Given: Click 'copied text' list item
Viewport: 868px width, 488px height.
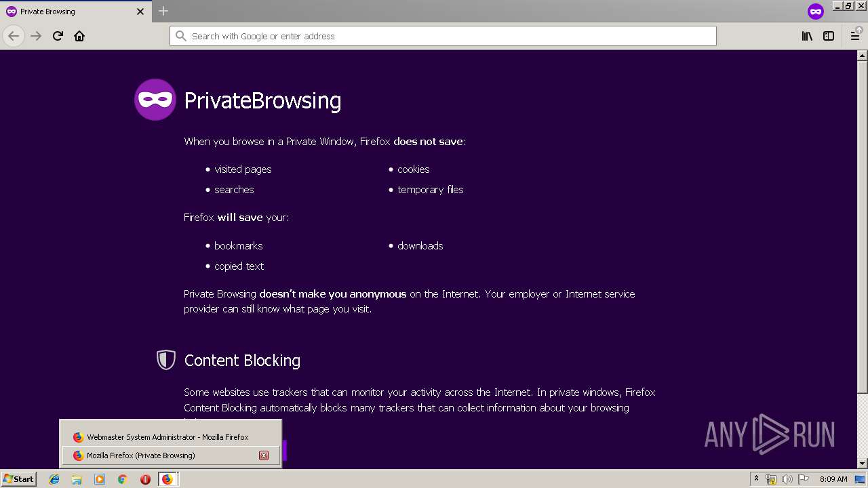Looking at the screenshot, I should click(x=239, y=266).
